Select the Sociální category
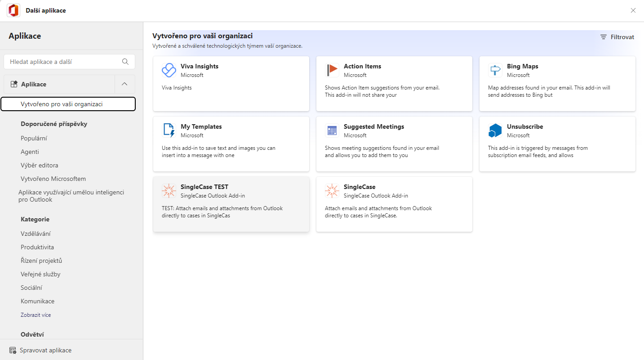Image resolution: width=644 pixels, height=360 pixels. (31, 288)
